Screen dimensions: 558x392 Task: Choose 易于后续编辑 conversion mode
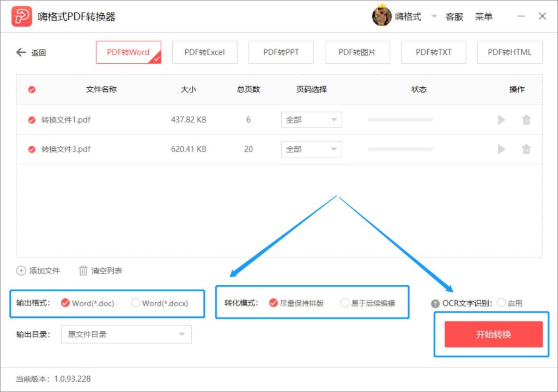[368, 303]
